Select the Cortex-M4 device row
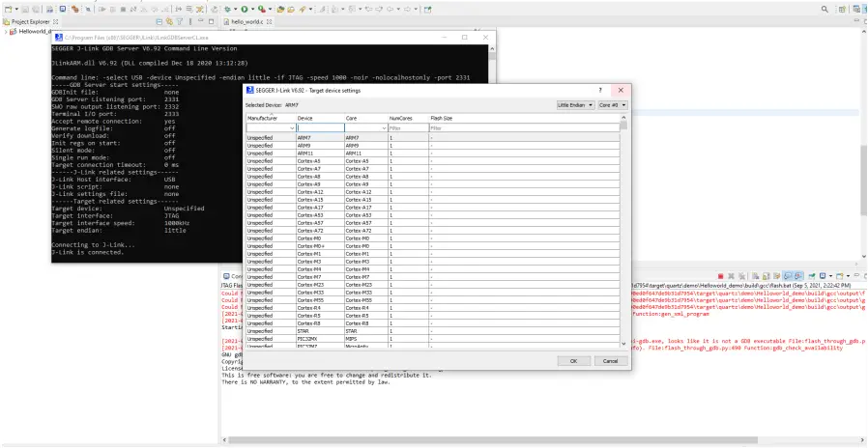Image resolution: width=868 pixels, height=448 pixels. click(x=433, y=268)
